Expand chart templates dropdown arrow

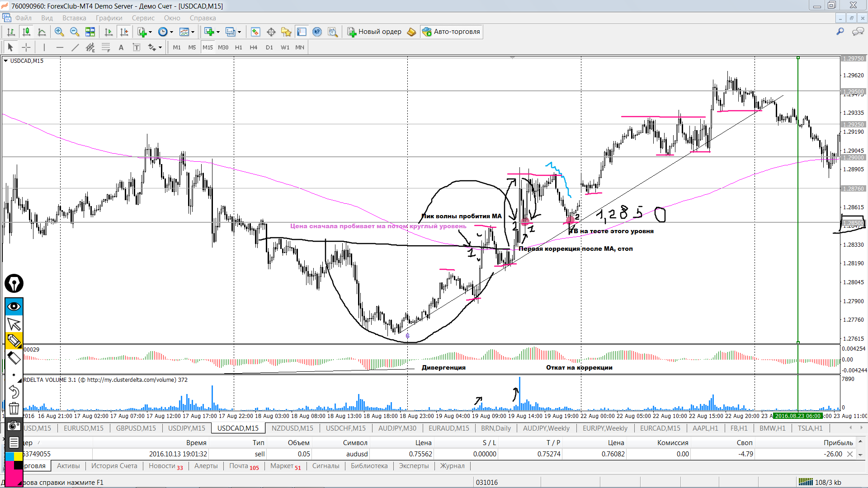tap(193, 32)
